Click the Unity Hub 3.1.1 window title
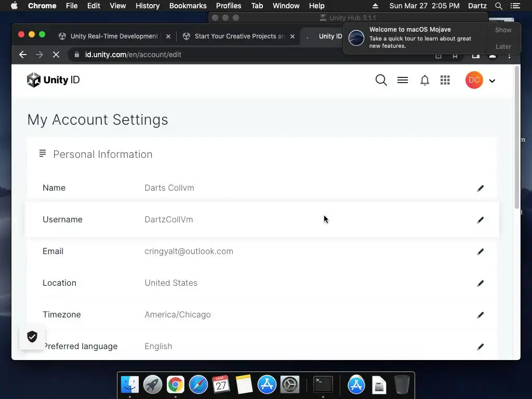The image size is (532, 399). click(352, 18)
